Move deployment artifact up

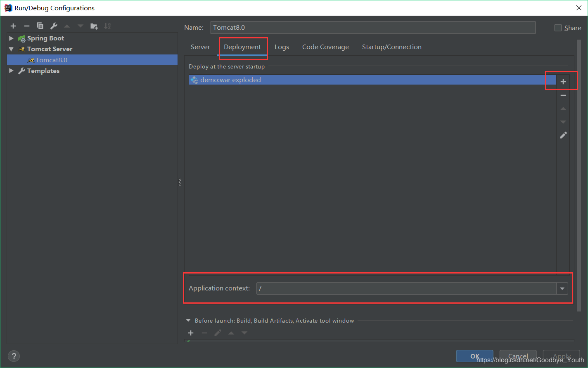[x=563, y=109]
